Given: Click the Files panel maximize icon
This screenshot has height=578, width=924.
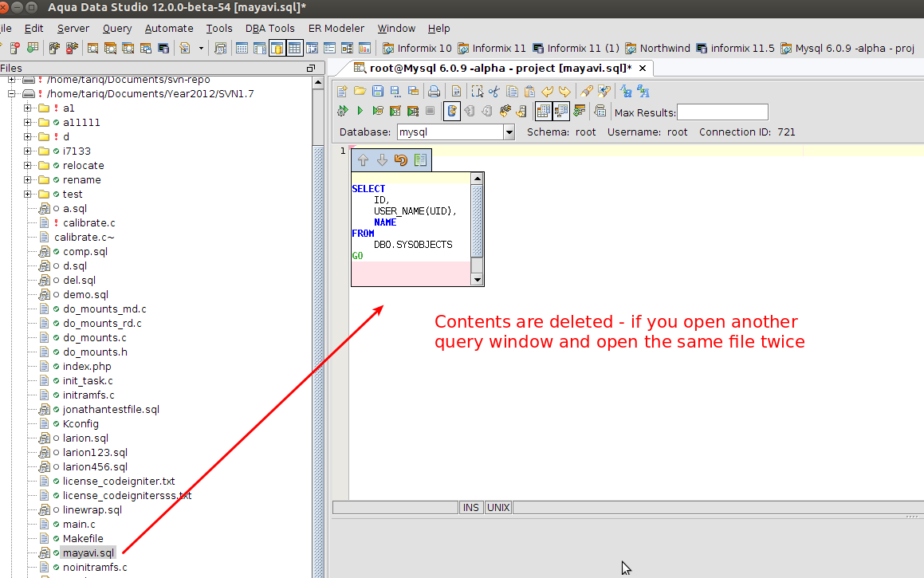Looking at the screenshot, I should click(311, 69).
